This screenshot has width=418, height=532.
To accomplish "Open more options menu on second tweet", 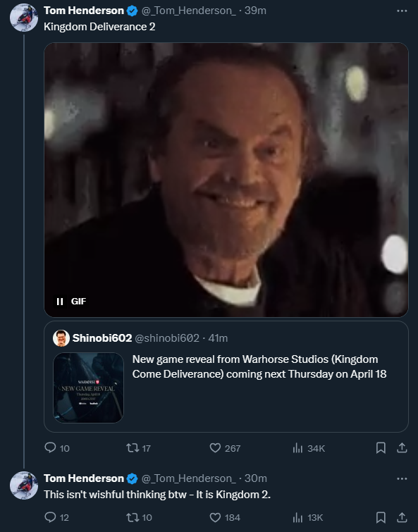I will click(x=402, y=478).
